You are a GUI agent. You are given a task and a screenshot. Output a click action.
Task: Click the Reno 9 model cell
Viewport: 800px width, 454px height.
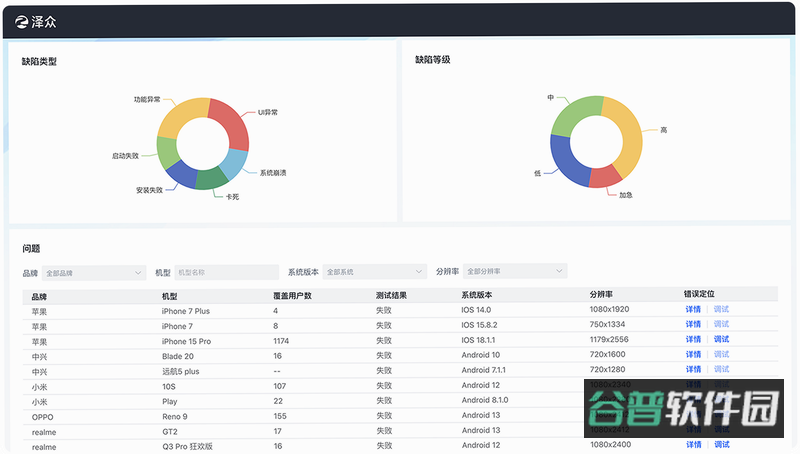[x=174, y=416]
